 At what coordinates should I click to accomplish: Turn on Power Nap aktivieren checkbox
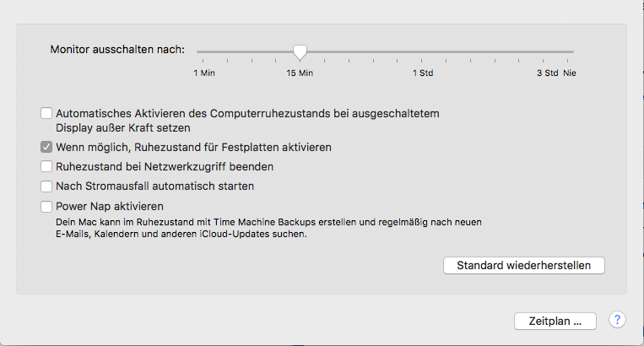coord(46,206)
